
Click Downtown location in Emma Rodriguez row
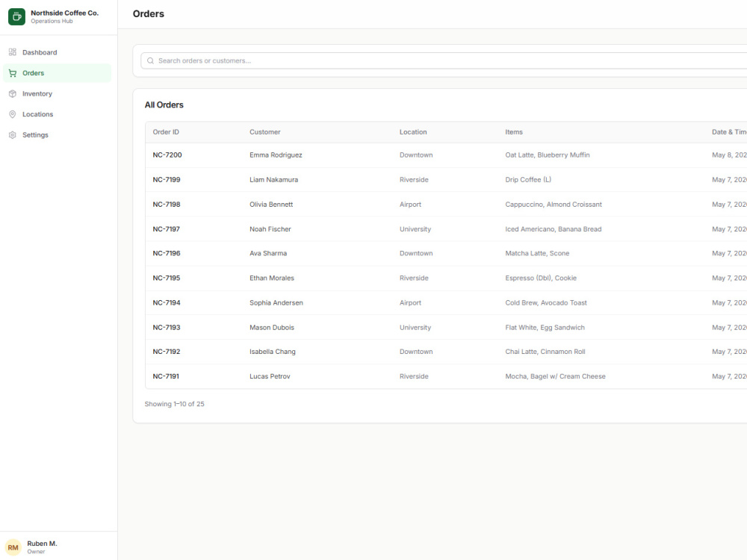pos(416,155)
